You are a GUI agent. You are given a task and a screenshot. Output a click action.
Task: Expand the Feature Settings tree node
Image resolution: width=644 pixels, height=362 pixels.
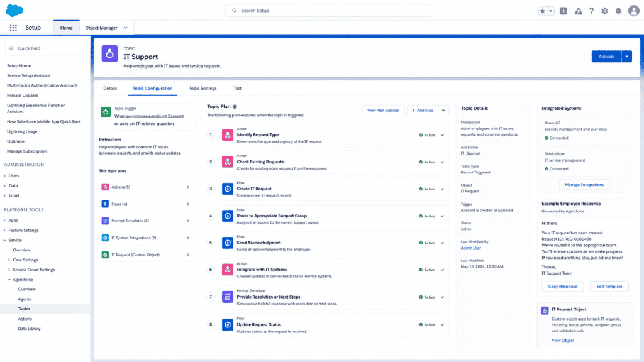[4, 230]
